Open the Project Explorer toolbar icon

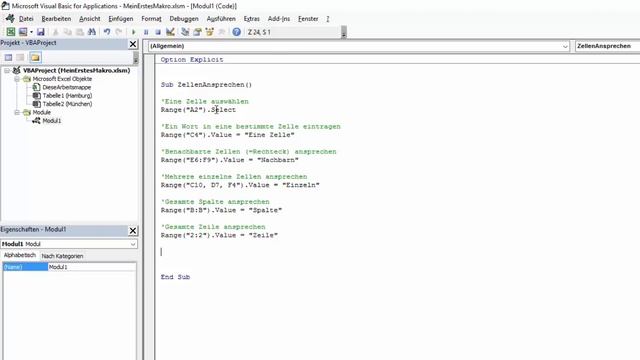click(185, 32)
